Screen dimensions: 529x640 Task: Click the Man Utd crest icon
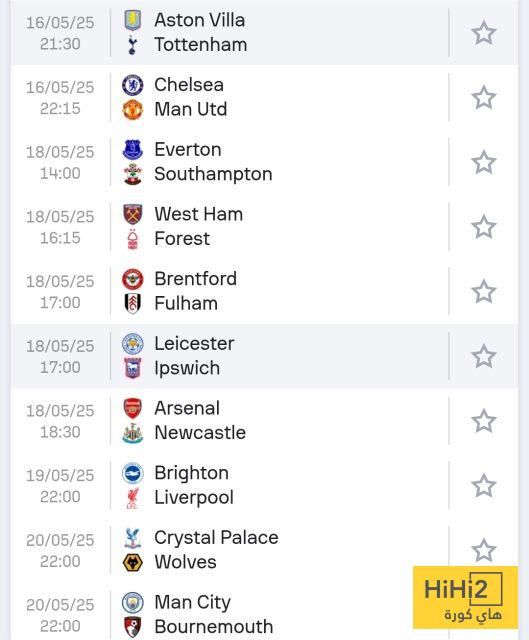click(133, 109)
